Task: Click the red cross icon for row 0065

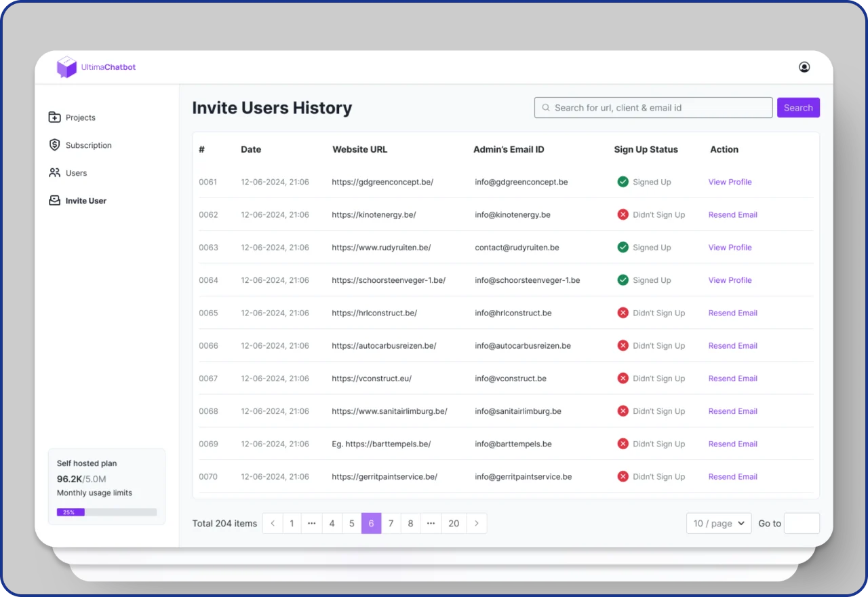Action: tap(623, 313)
